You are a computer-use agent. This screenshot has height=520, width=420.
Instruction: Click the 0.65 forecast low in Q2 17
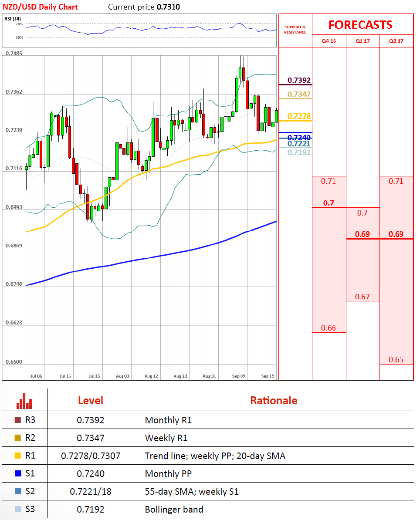396,359
